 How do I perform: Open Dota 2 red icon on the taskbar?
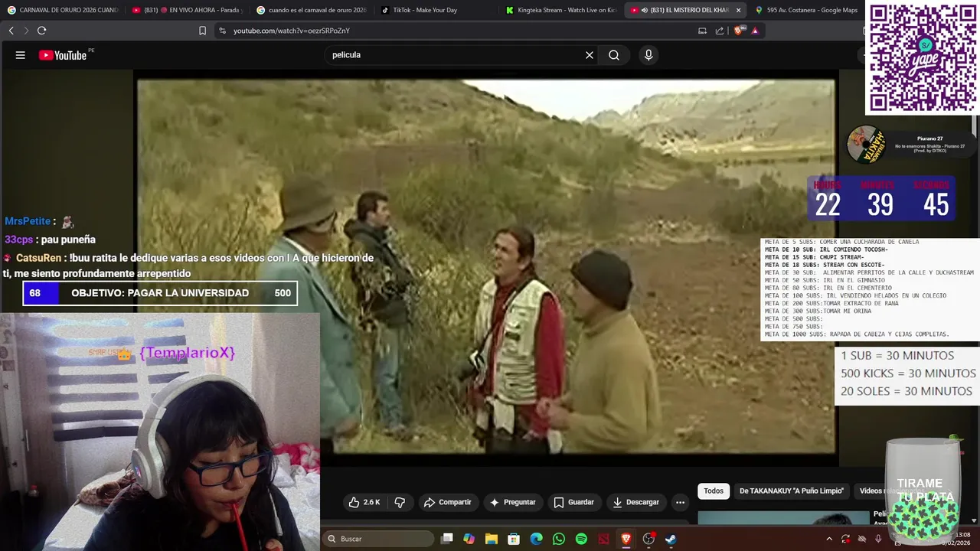click(603, 539)
